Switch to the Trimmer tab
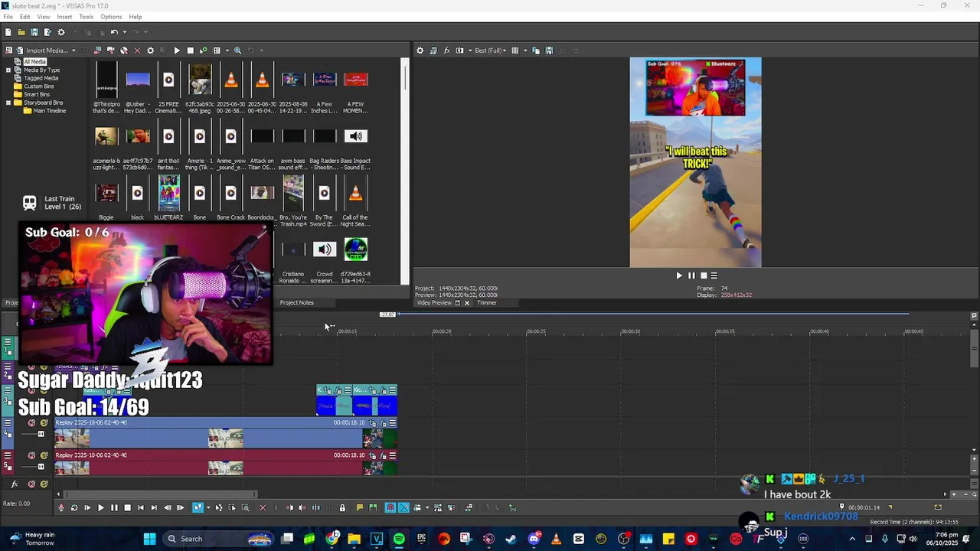980x551 pixels. [x=487, y=303]
